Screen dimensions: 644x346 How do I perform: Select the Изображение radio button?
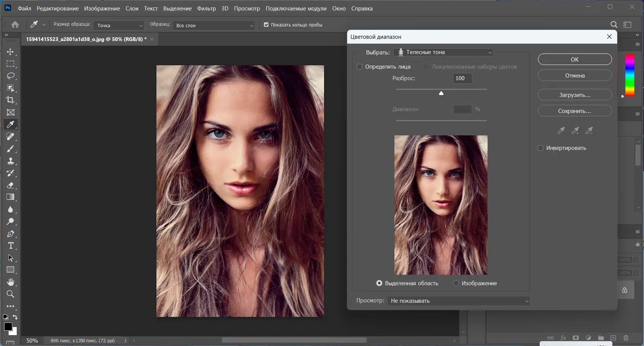pos(456,283)
